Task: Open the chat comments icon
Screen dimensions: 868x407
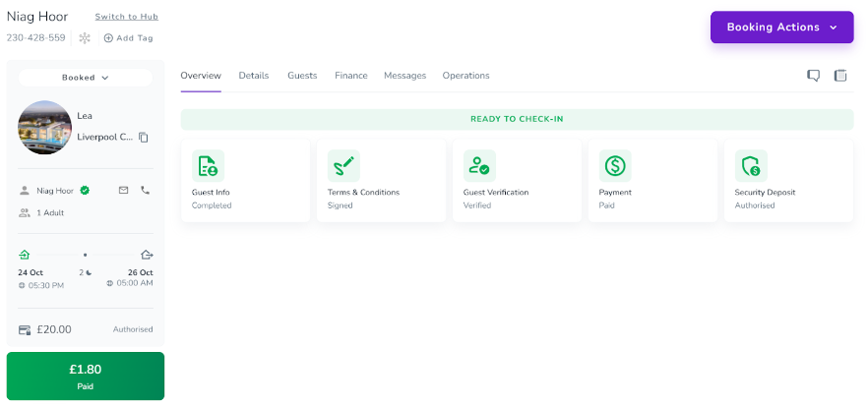Action: [x=813, y=76]
